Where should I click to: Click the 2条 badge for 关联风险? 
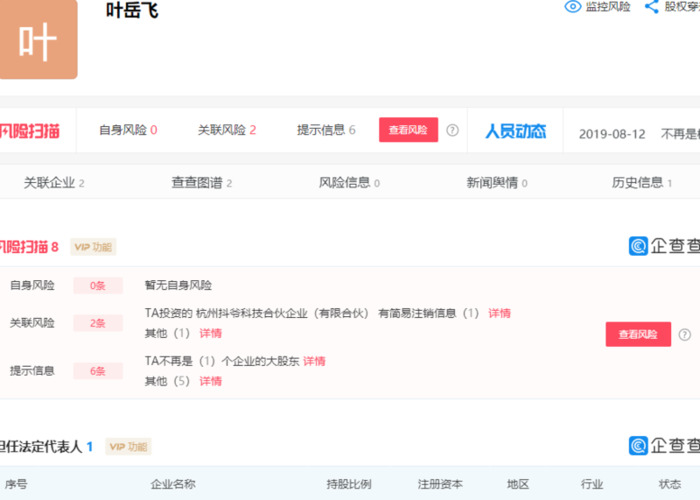[98, 323]
